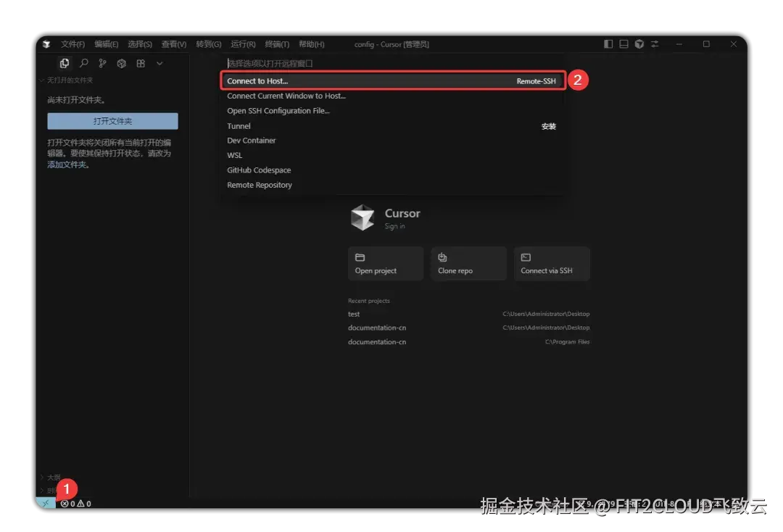Focus the remote window option search field
This screenshot has height=532, width=783.
(x=393, y=63)
